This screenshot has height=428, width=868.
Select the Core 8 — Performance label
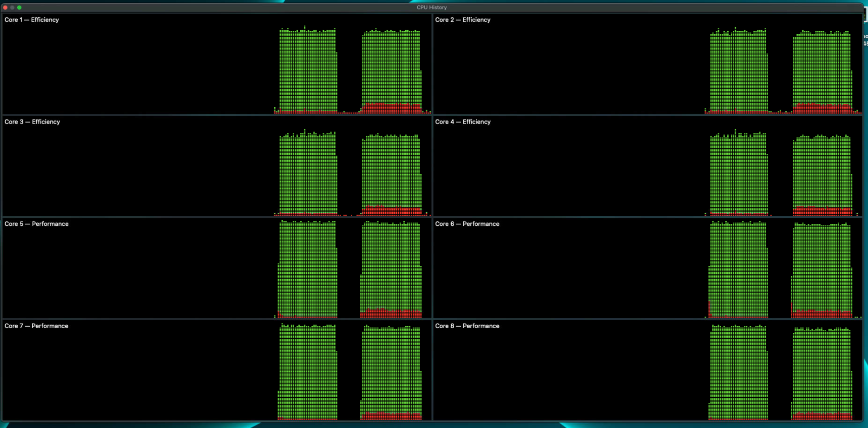pos(467,326)
